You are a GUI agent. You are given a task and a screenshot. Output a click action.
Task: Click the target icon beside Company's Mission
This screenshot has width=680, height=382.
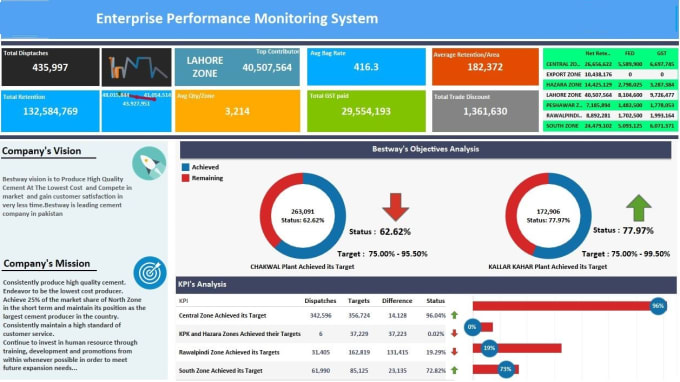[150, 273]
